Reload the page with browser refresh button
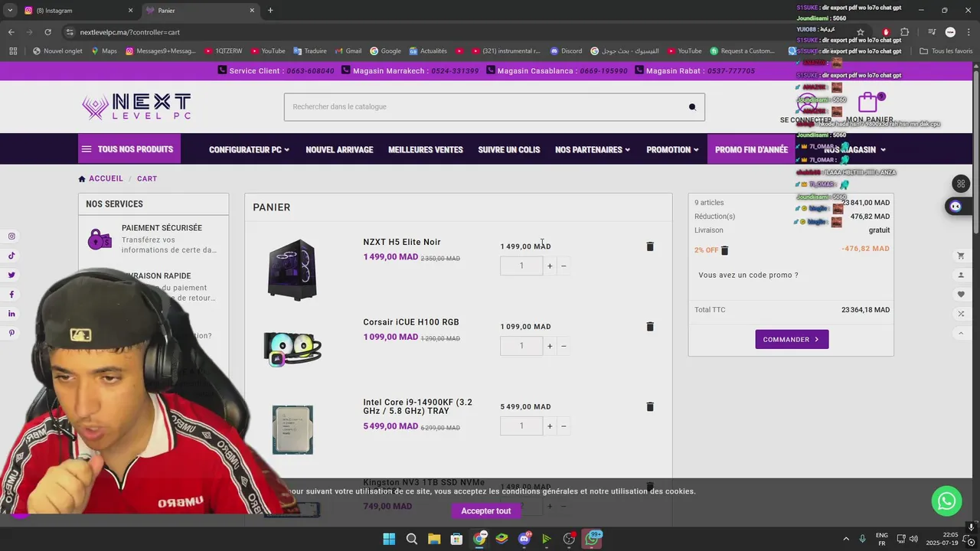Viewport: 980px width, 551px height. click(47, 32)
